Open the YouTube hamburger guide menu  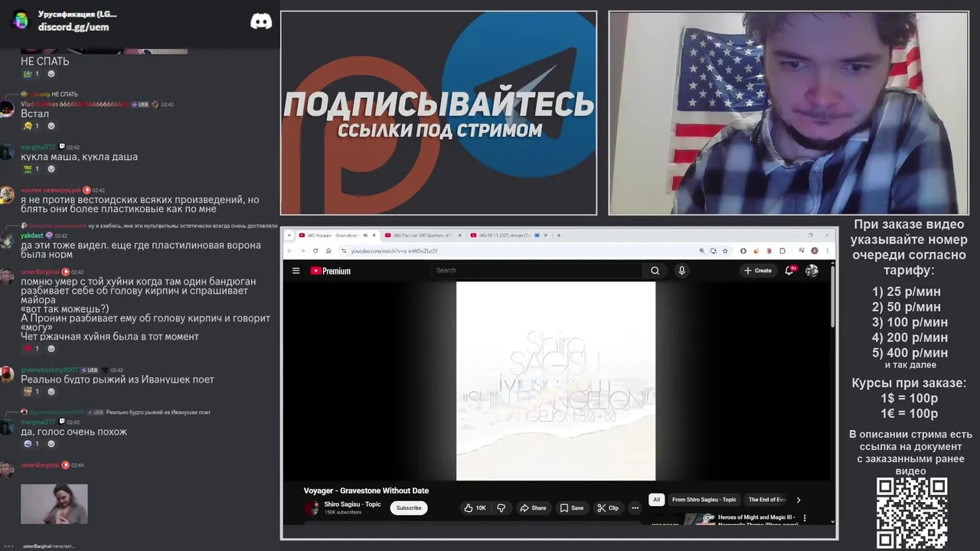296,271
